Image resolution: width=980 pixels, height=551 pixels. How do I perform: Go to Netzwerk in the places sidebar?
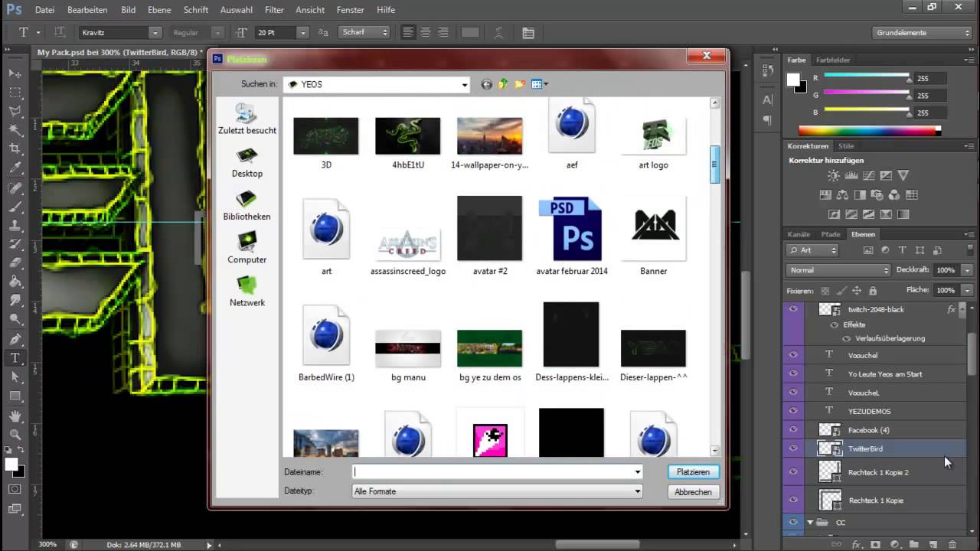pos(247,292)
